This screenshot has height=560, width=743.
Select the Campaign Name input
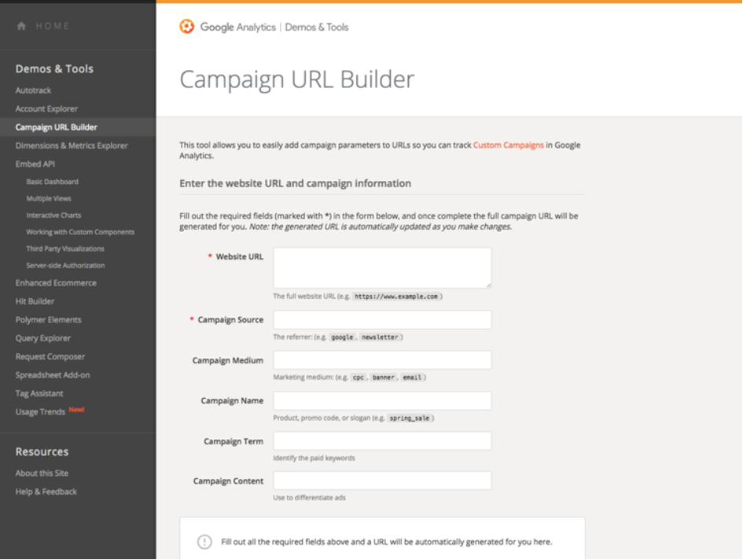(x=382, y=400)
